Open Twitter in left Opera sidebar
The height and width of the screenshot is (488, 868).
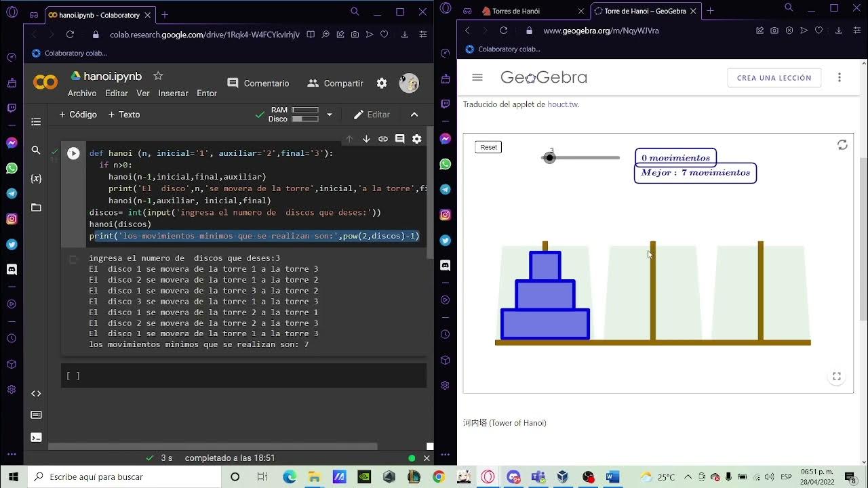[x=12, y=244]
